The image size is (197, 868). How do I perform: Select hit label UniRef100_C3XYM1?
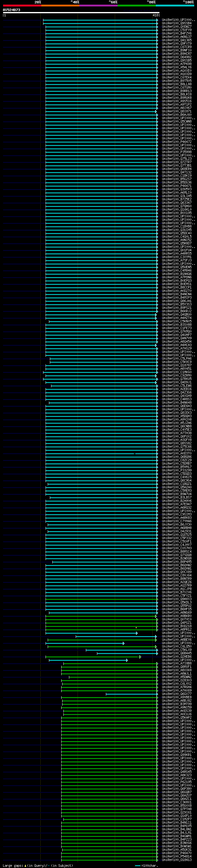click(177, 257)
